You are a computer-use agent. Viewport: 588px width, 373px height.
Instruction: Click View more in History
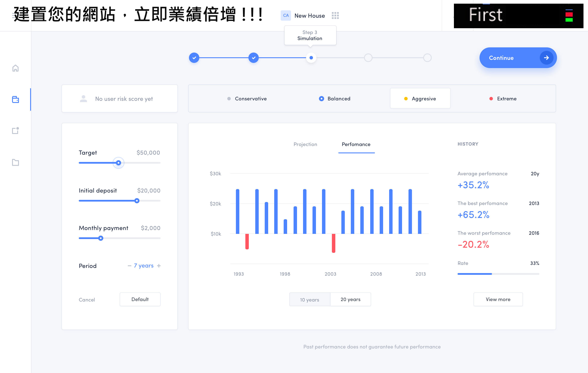[498, 300]
